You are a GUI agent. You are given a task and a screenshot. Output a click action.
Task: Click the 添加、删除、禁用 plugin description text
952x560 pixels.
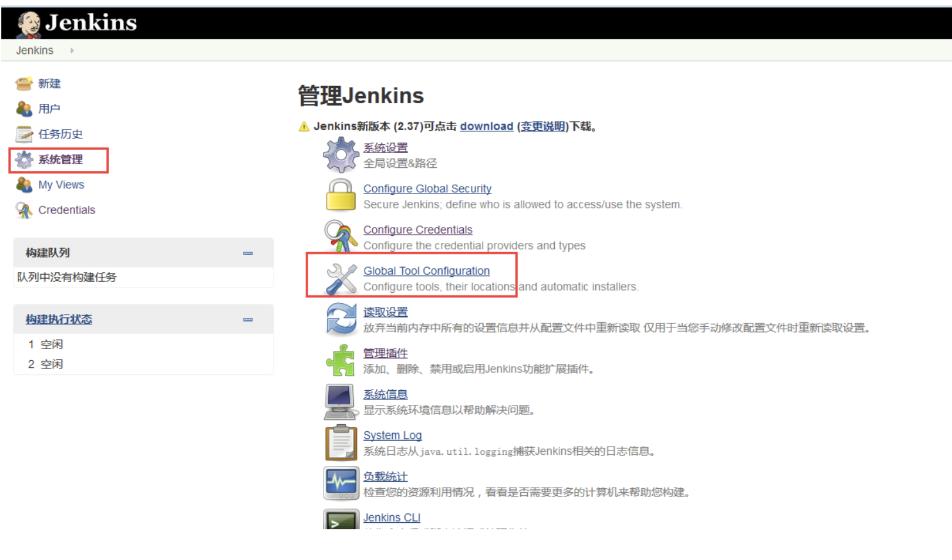pyautogui.click(x=479, y=369)
